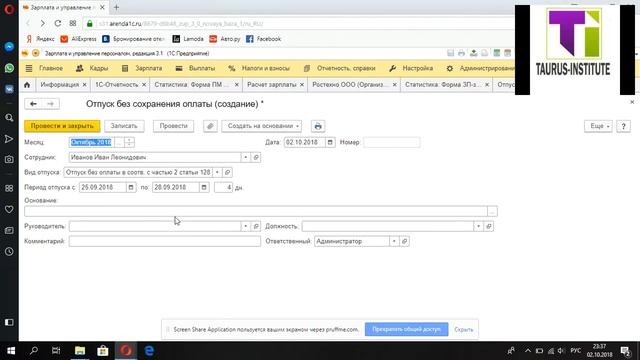Switch to the Расчет зарплаты tab
Image resolution: width=640 pixels, height=360 pixels.
[x=272, y=85]
